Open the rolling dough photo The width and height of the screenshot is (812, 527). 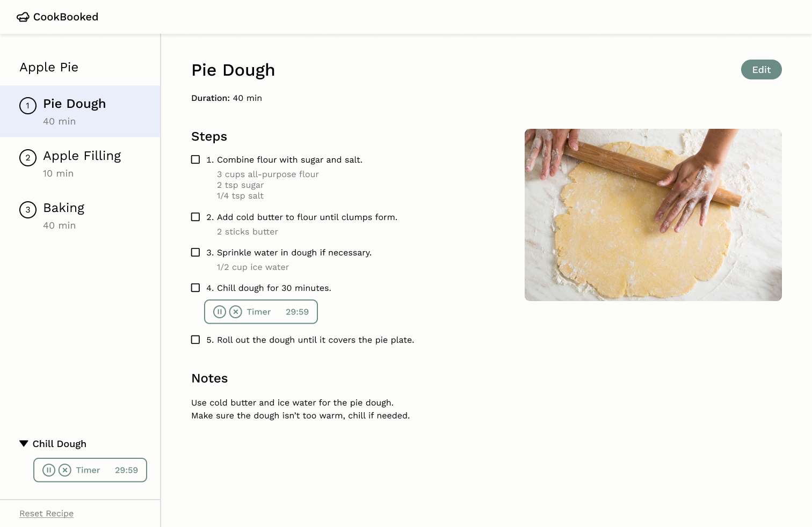(x=653, y=215)
